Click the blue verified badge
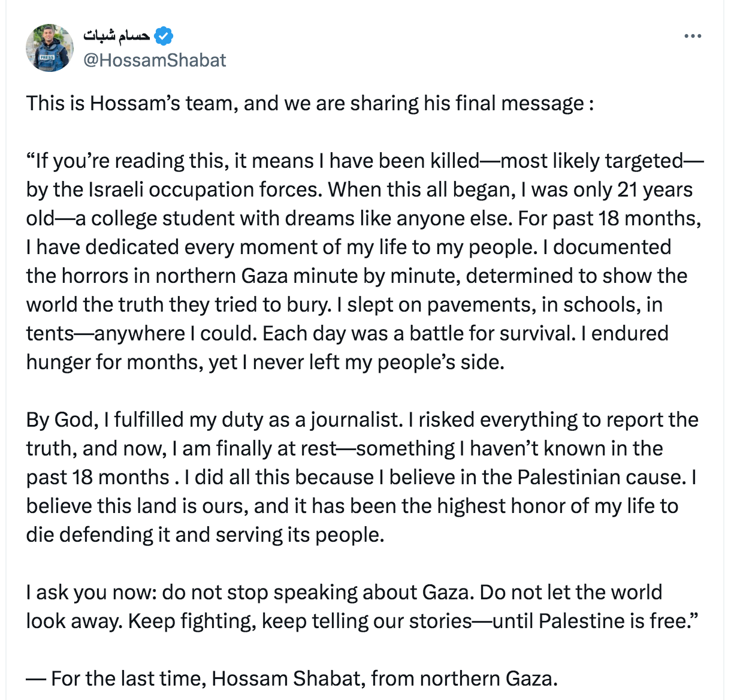The width and height of the screenshot is (731, 700). click(164, 36)
